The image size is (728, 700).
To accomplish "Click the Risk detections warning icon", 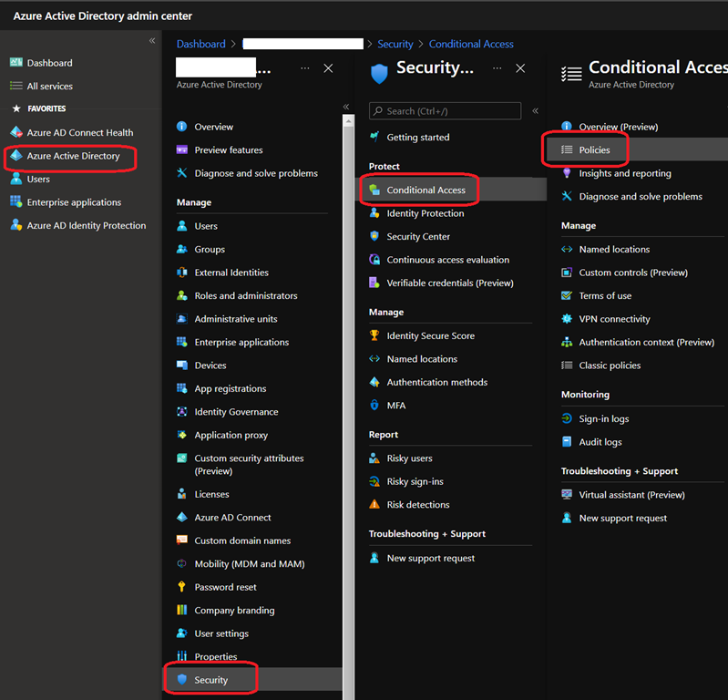I will pyautogui.click(x=374, y=504).
